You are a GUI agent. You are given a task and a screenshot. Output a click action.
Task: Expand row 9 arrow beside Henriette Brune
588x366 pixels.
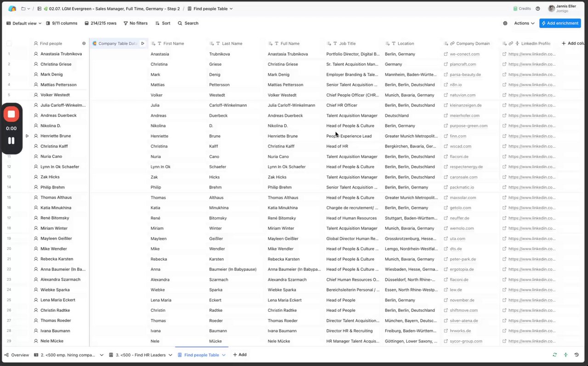[27, 136]
